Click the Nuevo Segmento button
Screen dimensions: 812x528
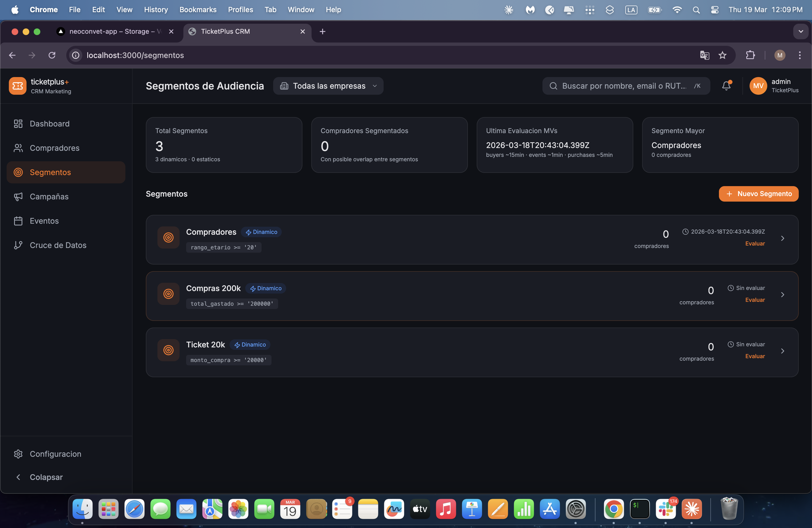pyautogui.click(x=758, y=194)
